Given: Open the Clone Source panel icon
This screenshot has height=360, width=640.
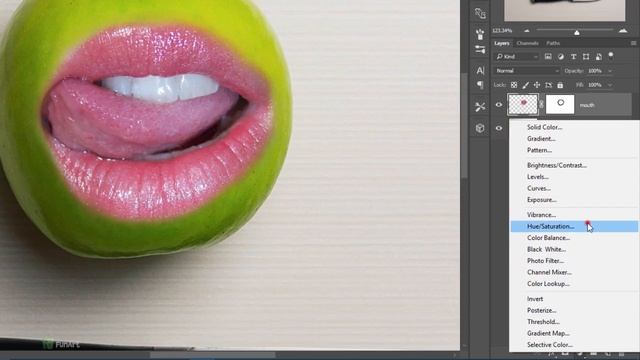Looking at the screenshot, I should pyautogui.click(x=480, y=13).
